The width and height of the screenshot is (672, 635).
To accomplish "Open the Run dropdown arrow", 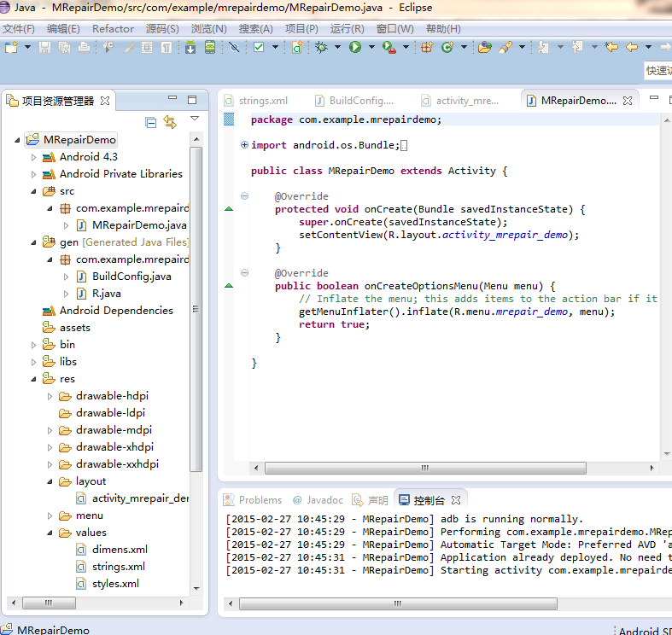I will coord(371,47).
